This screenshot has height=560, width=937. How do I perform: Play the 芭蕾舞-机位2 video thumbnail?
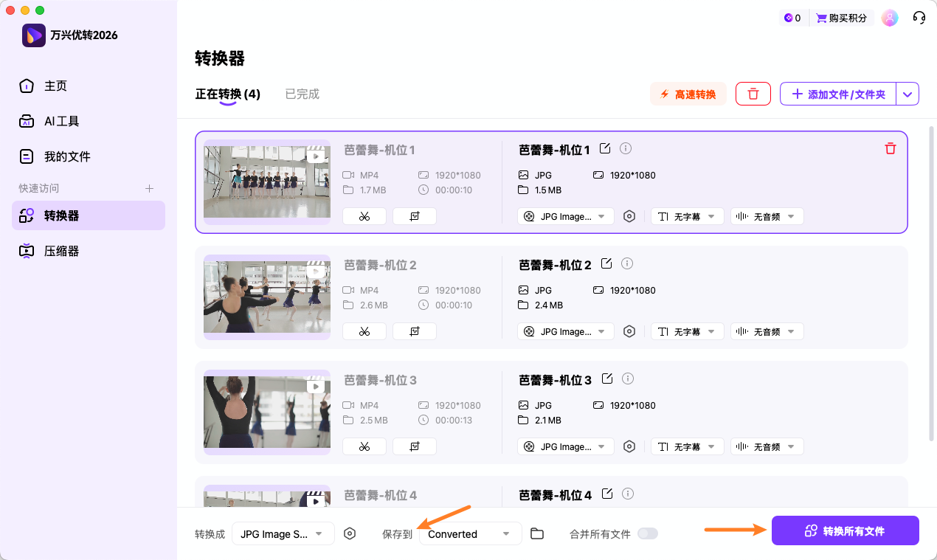[317, 272]
